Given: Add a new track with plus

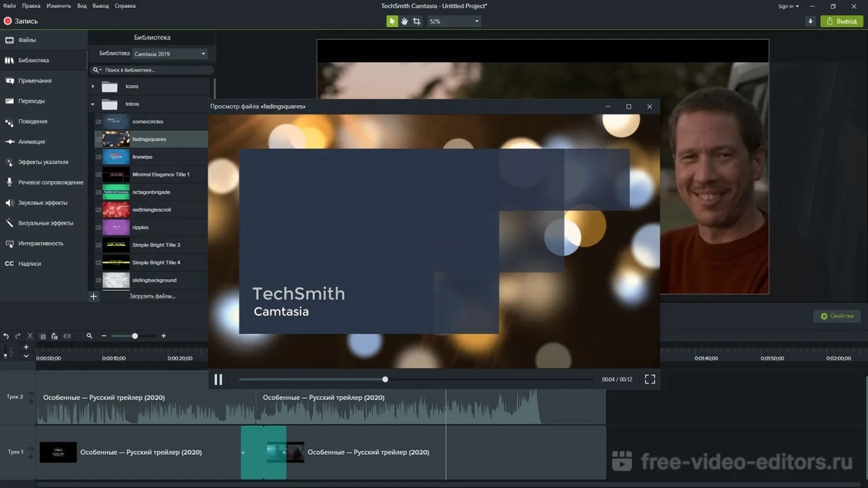Looking at the screenshot, I should pos(26,347).
